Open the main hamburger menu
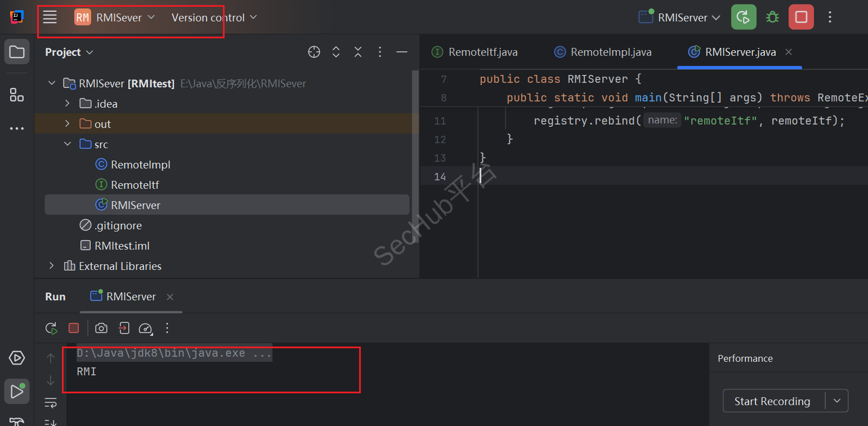868x426 pixels. (50, 17)
